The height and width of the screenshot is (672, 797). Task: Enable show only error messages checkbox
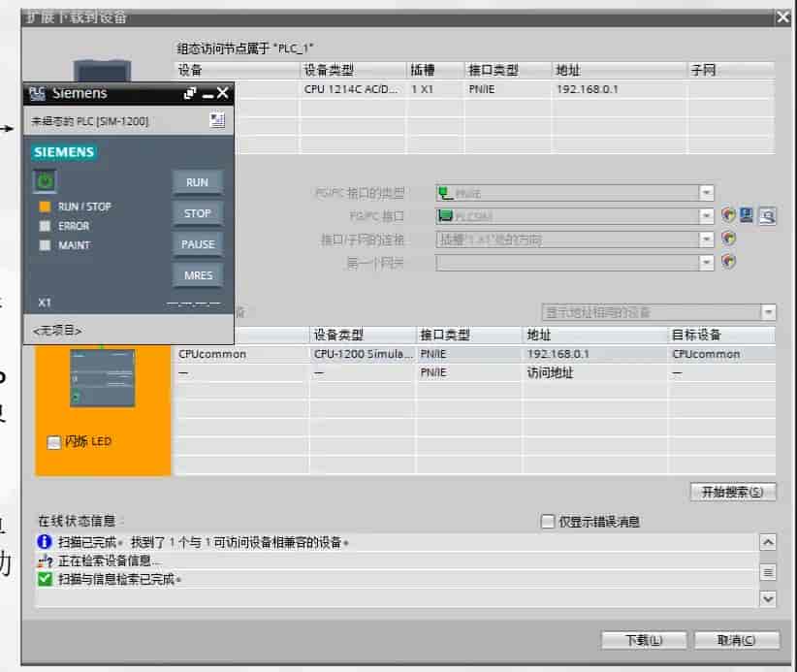[x=548, y=521]
